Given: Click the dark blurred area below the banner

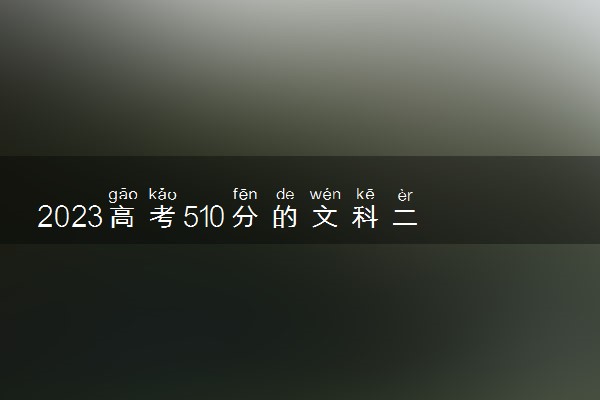Looking at the screenshot, I should tap(300, 322).
